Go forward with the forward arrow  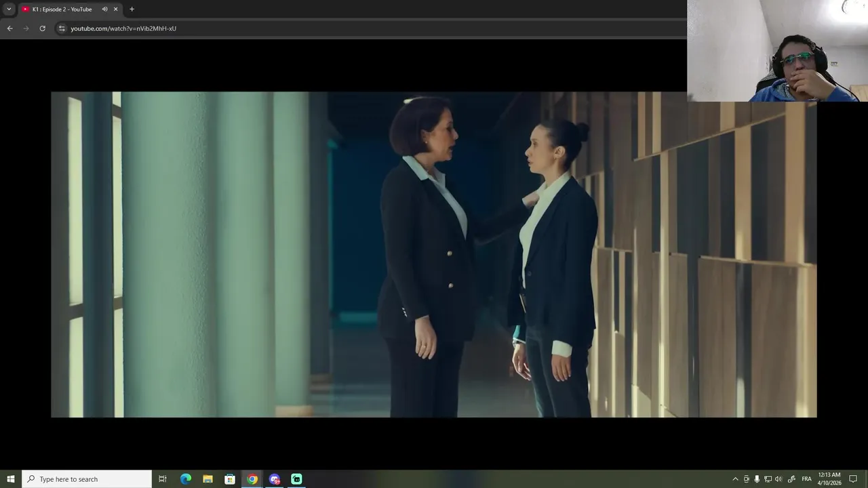26,28
